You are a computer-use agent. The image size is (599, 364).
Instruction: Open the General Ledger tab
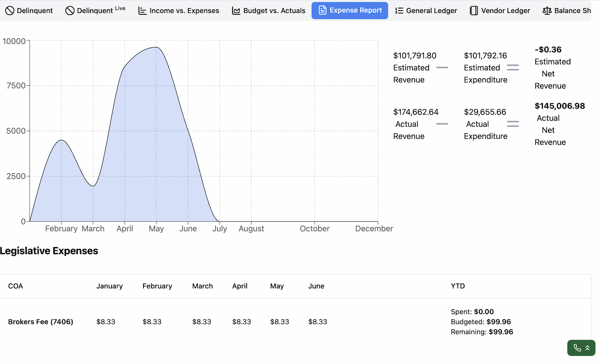pos(426,11)
